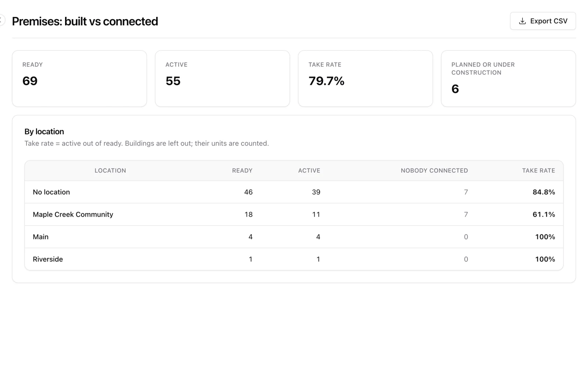
Task: Click the active count 39 for No location
Action: click(316, 192)
